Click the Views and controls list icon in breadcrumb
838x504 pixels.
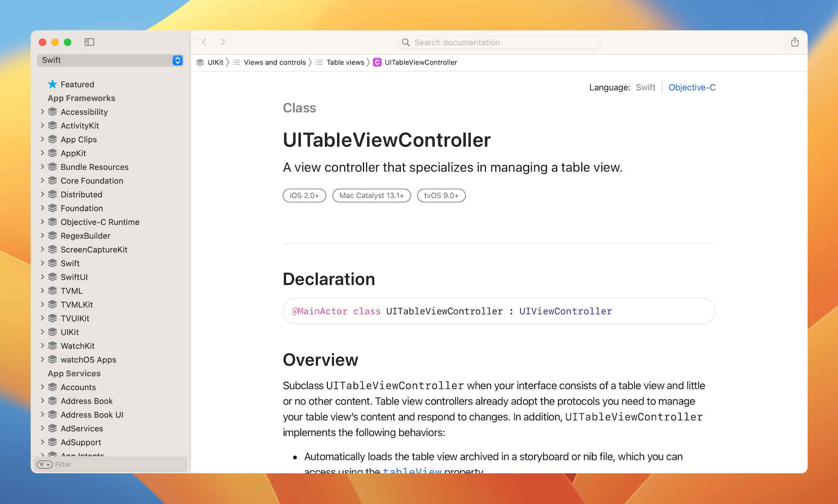(x=237, y=62)
